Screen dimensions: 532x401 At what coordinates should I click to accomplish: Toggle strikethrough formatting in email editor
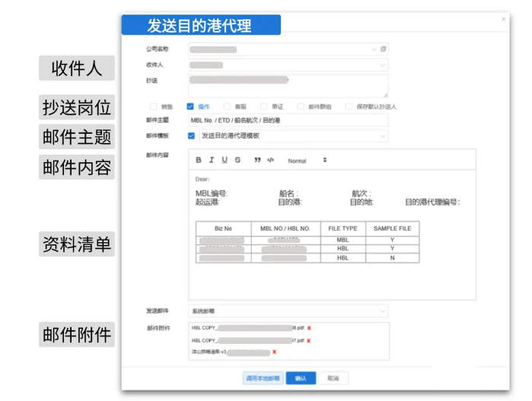[x=237, y=161]
